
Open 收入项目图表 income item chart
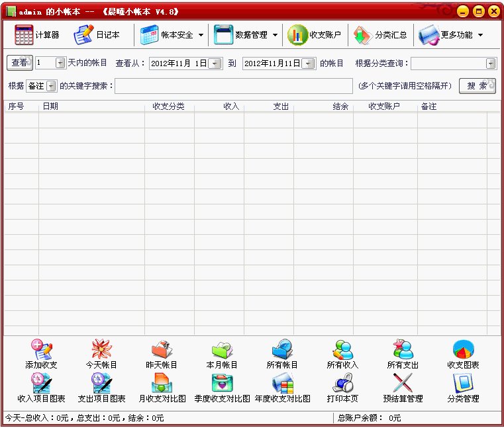(41, 388)
